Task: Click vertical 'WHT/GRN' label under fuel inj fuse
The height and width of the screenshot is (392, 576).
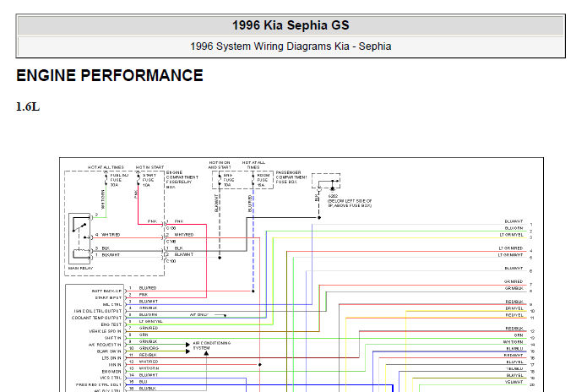Action: [x=103, y=199]
